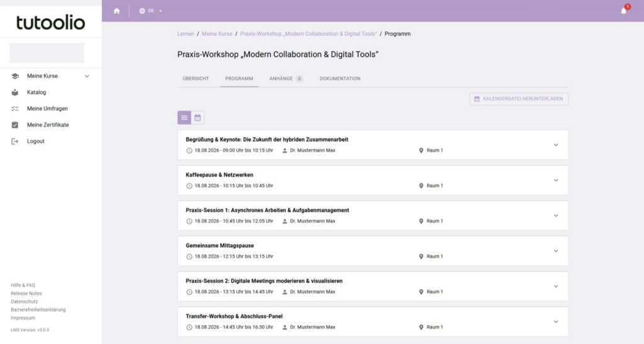Viewport: 644px width, 344px height.
Task: Click person icon in Praxis-Session 1 row
Action: pyautogui.click(x=285, y=221)
